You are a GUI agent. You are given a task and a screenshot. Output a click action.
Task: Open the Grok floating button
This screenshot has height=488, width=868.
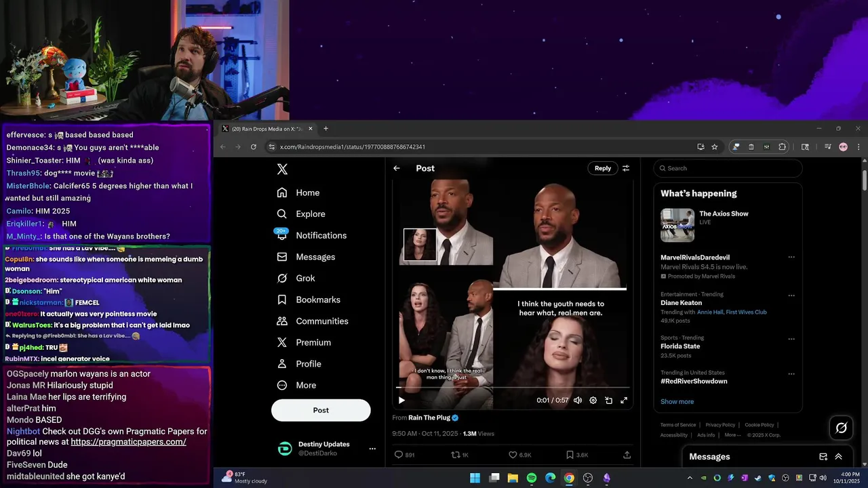[x=842, y=428]
